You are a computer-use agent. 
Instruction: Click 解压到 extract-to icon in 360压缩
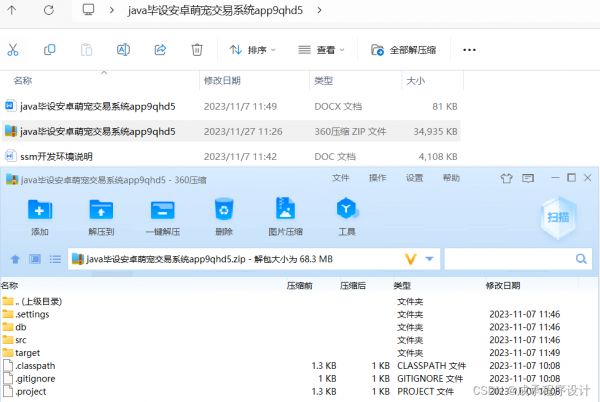[x=101, y=217]
